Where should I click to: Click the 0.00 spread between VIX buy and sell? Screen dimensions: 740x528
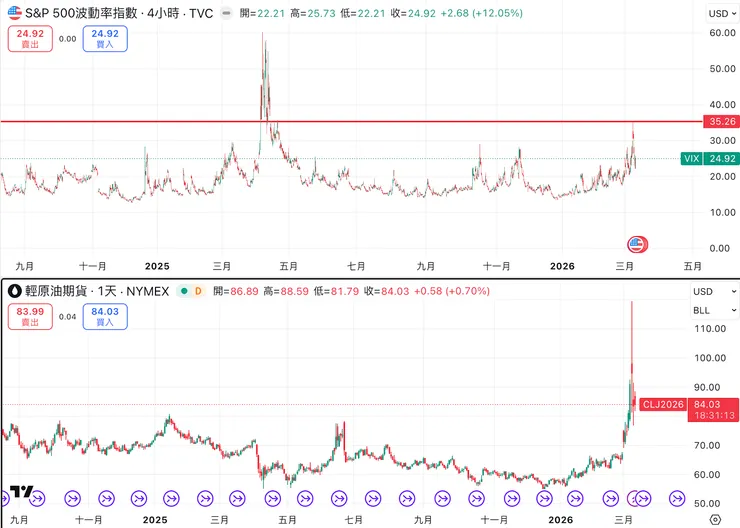67,39
